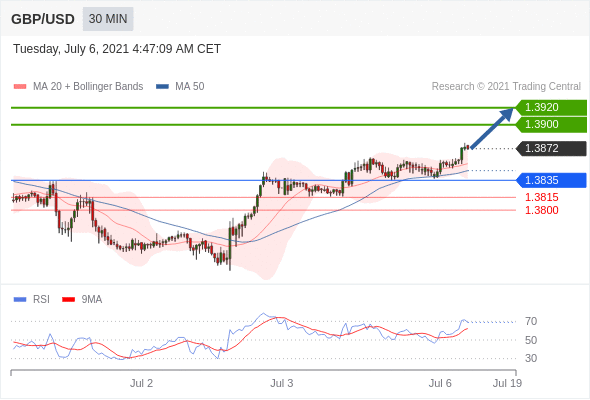The width and height of the screenshot is (590, 400).
Task: Click the blue MA 50 legend swatch
Action: point(162,87)
